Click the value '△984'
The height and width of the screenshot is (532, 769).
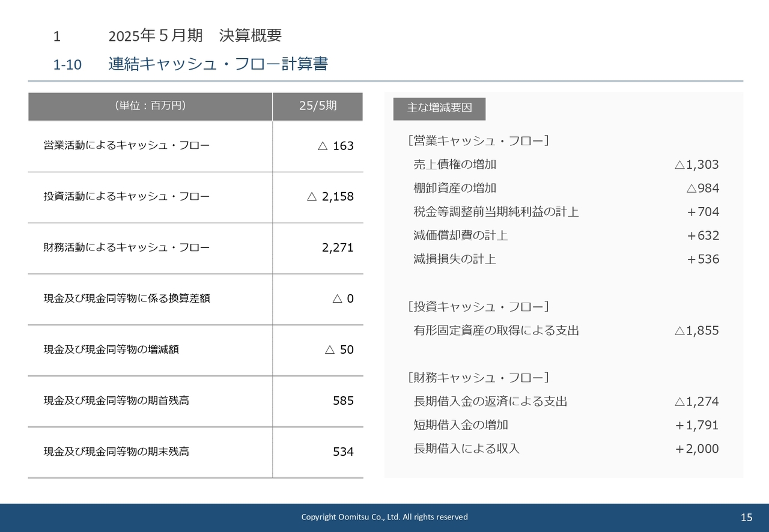(x=702, y=189)
